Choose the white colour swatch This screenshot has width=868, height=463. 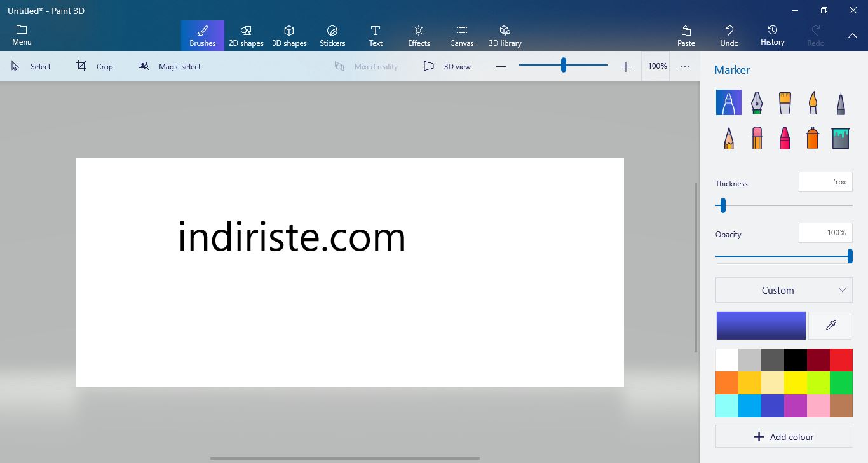click(727, 360)
